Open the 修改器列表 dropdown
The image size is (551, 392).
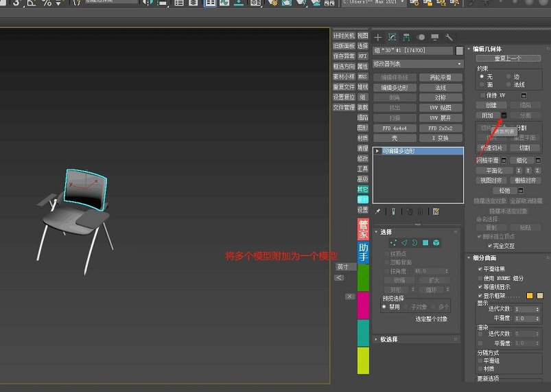[x=418, y=64]
